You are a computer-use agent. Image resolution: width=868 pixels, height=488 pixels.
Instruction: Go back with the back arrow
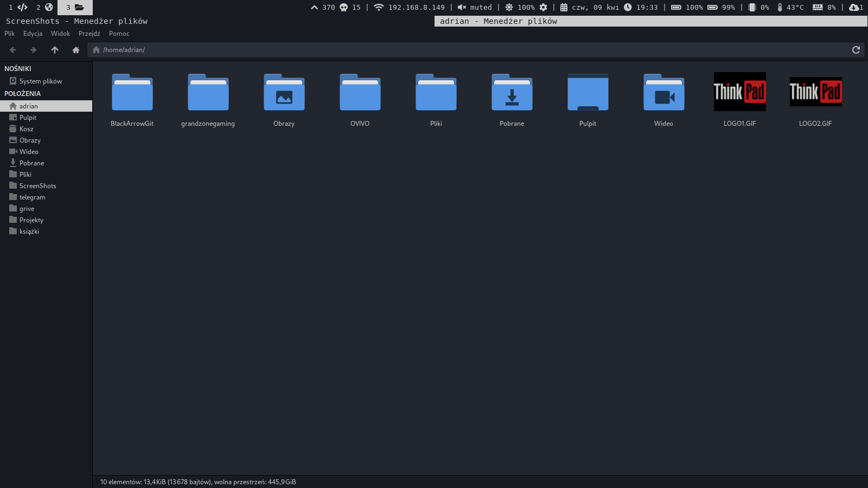point(13,50)
